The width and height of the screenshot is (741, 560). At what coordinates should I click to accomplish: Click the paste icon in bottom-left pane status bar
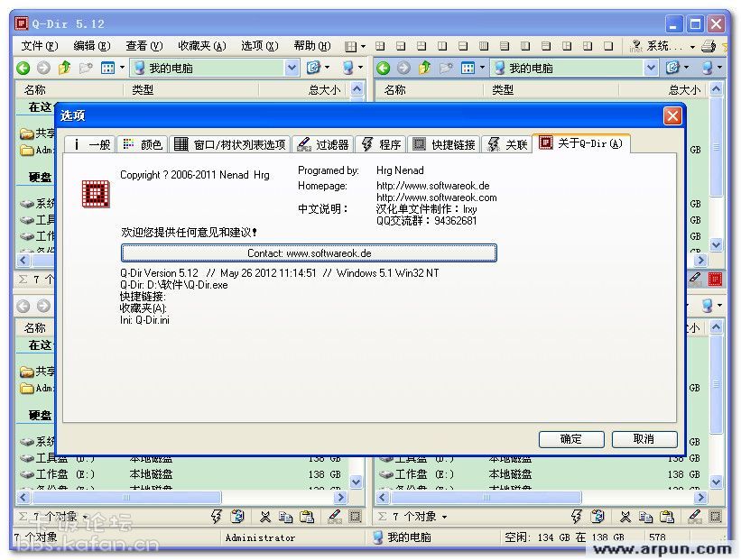coord(307,517)
